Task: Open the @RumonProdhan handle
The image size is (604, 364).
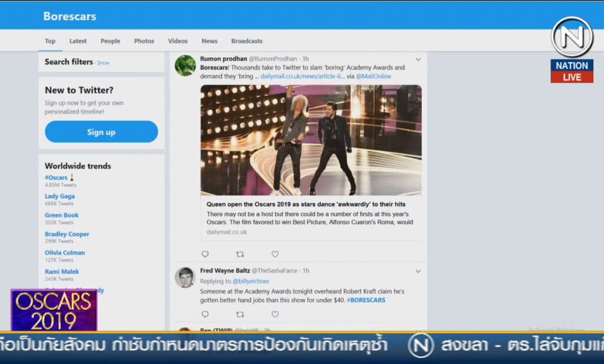Action: point(273,59)
